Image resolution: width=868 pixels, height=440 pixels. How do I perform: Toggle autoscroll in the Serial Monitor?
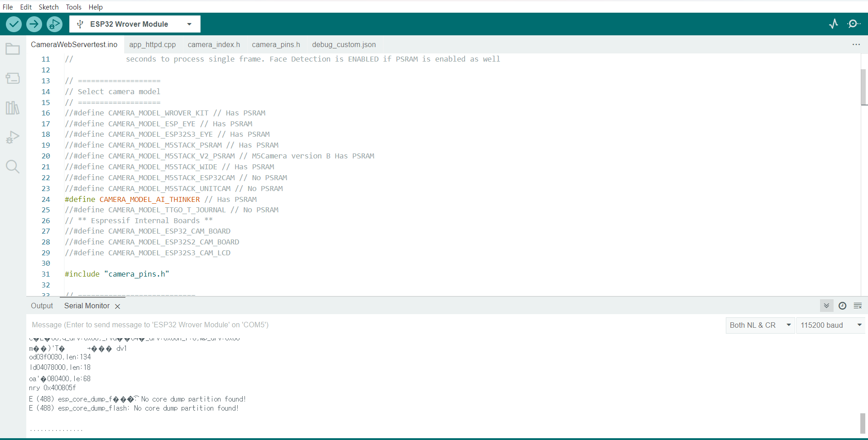[826, 306]
